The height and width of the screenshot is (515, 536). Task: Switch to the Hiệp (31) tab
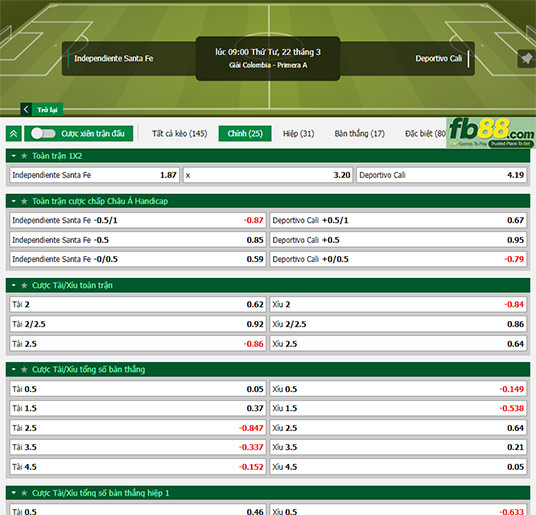pyautogui.click(x=298, y=134)
